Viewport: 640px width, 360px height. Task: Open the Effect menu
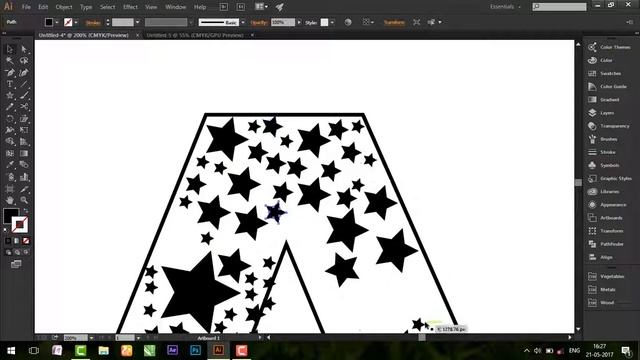(x=130, y=7)
